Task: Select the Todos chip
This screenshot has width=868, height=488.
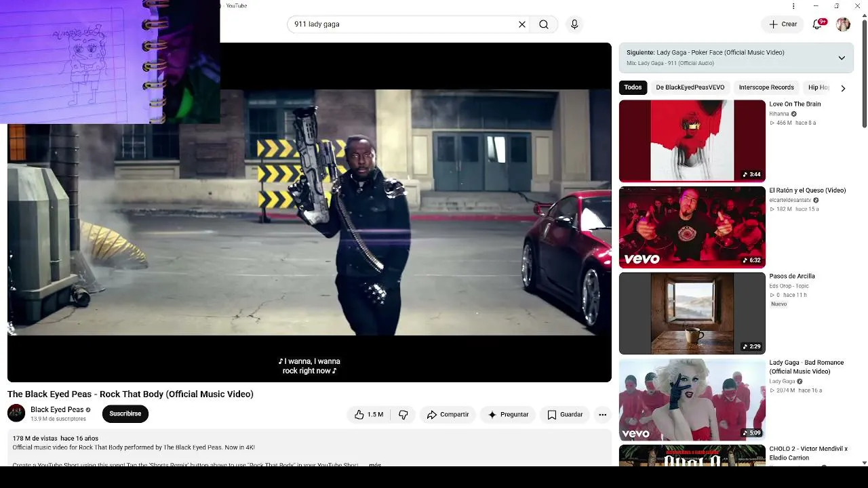Action: pyautogui.click(x=633, y=87)
